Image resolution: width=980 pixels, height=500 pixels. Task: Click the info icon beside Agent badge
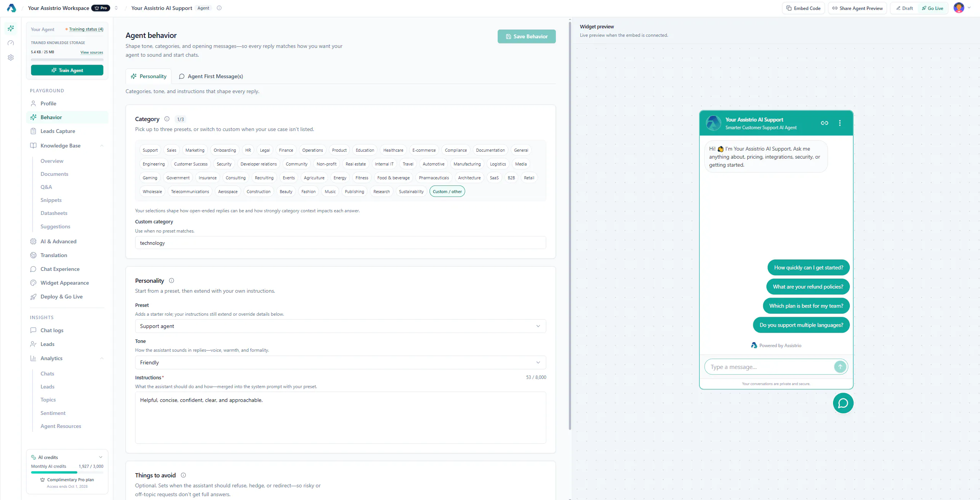click(219, 8)
